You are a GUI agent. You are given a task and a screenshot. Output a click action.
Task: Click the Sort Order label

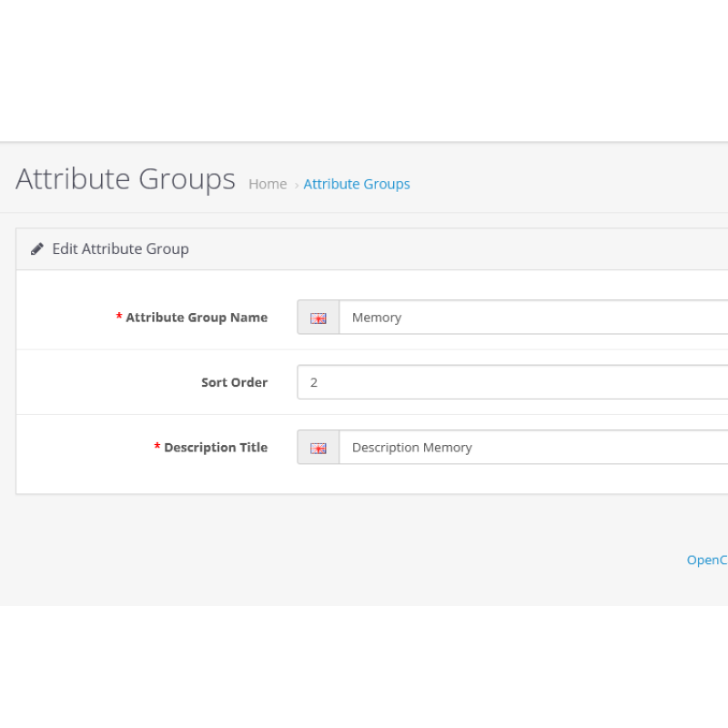234,382
